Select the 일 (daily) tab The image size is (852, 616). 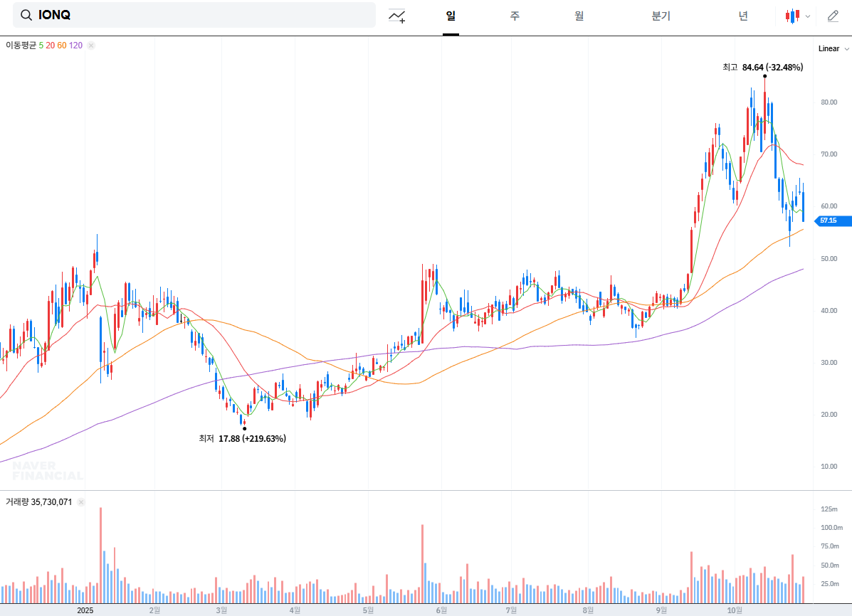(451, 16)
